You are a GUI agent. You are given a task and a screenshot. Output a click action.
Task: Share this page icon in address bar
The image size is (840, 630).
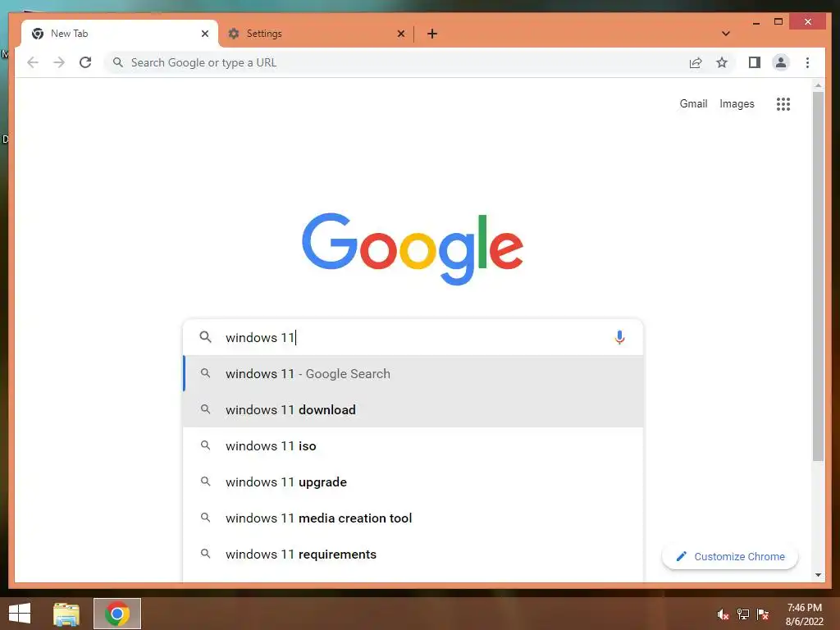tap(696, 62)
